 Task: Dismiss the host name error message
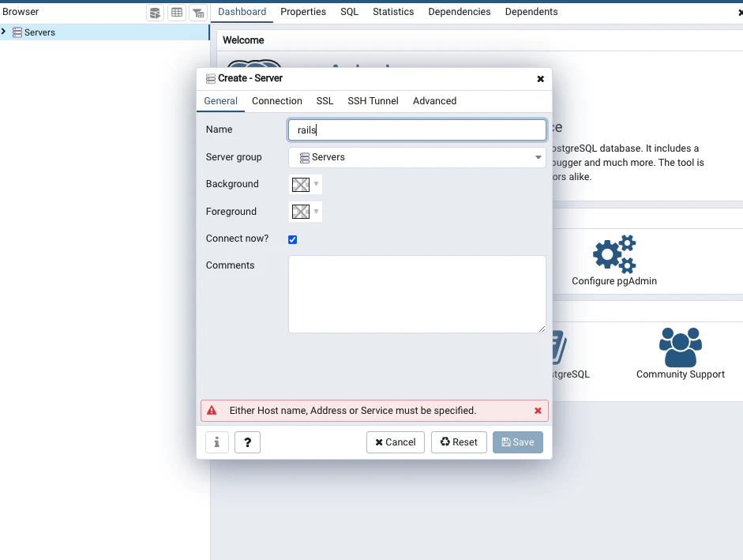pos(538,411)
